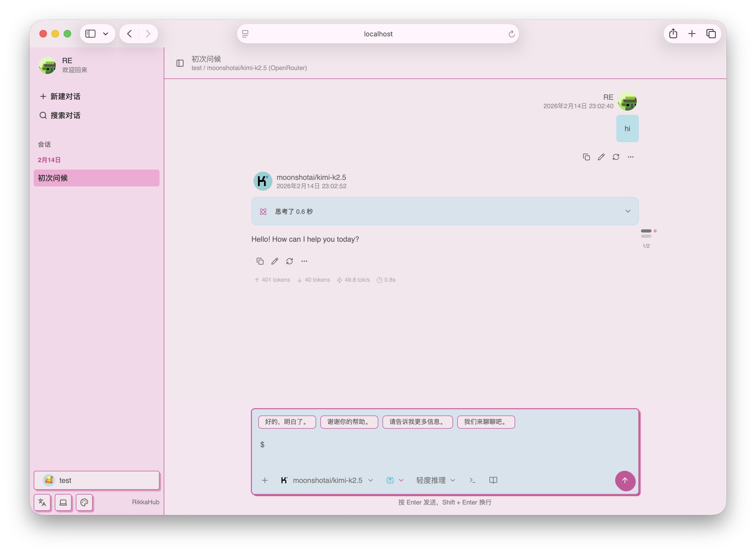Open the more options menu under the assistant reply
This screenshot has width=756, height=554.
(304, 261)
